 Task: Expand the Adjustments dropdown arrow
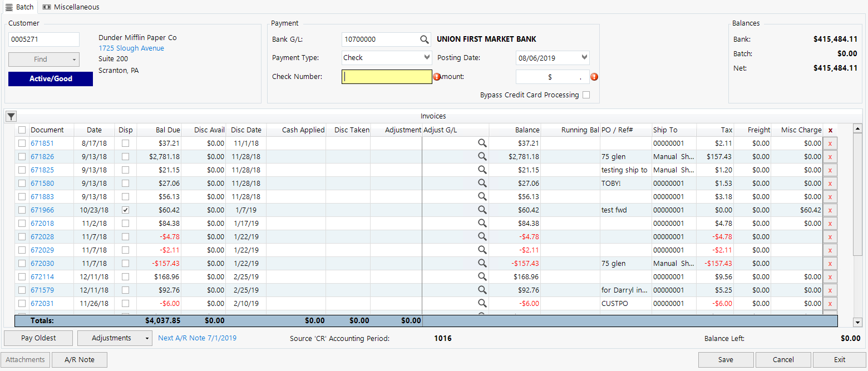tap(147, 338)
